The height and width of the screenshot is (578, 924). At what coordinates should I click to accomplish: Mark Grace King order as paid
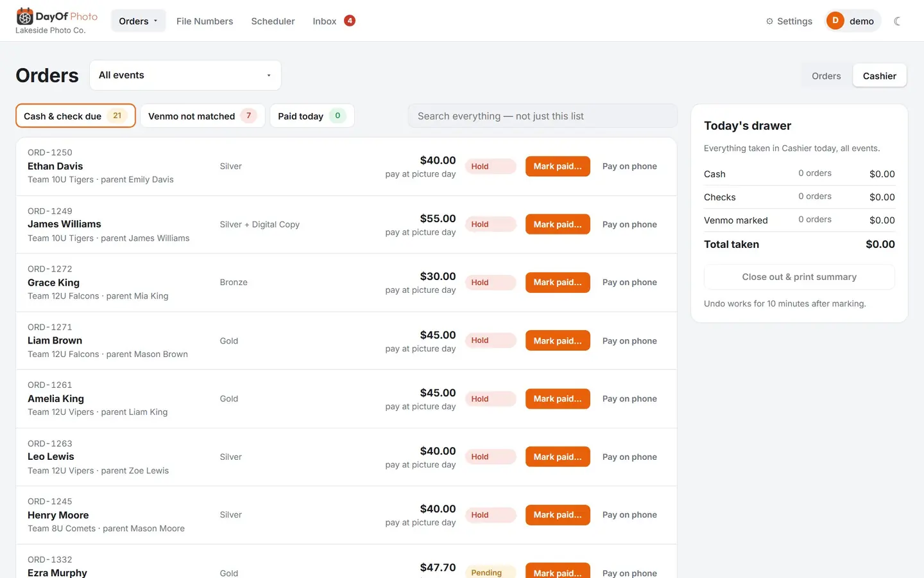point(558,283)
